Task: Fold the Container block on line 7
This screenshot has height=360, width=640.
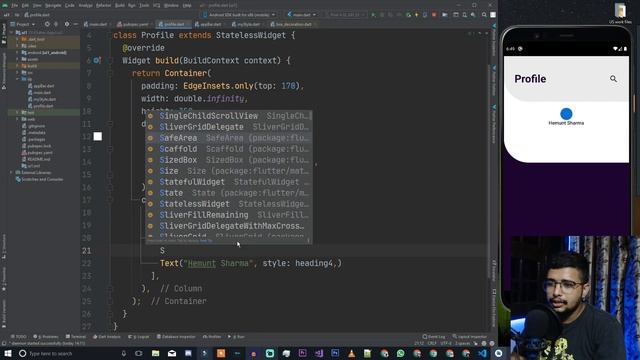Action: (110, 73)
